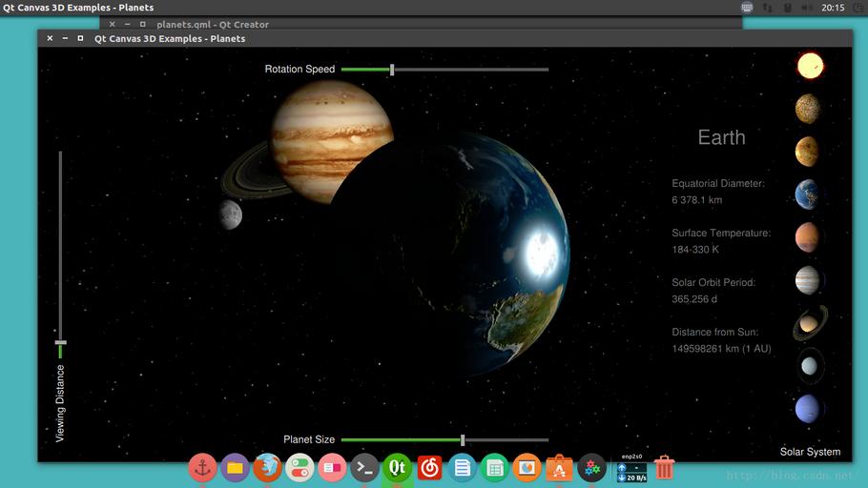Click the 'Surface Temperature:' label
The image size is (868, 488).
tap(721, 233)
